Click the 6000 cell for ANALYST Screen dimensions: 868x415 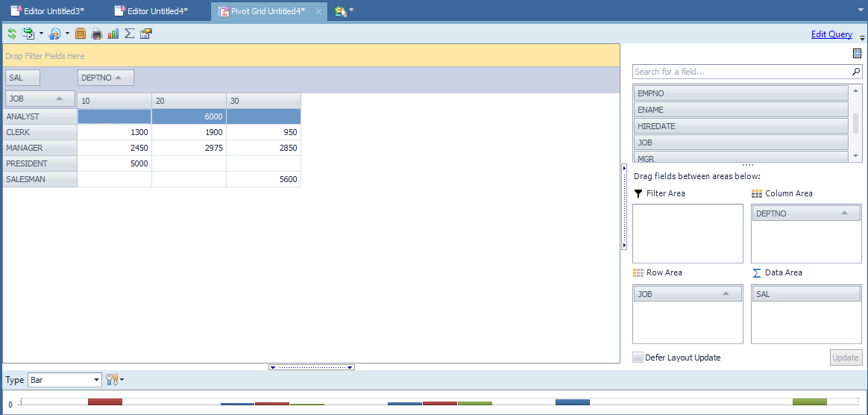[189, 117]
